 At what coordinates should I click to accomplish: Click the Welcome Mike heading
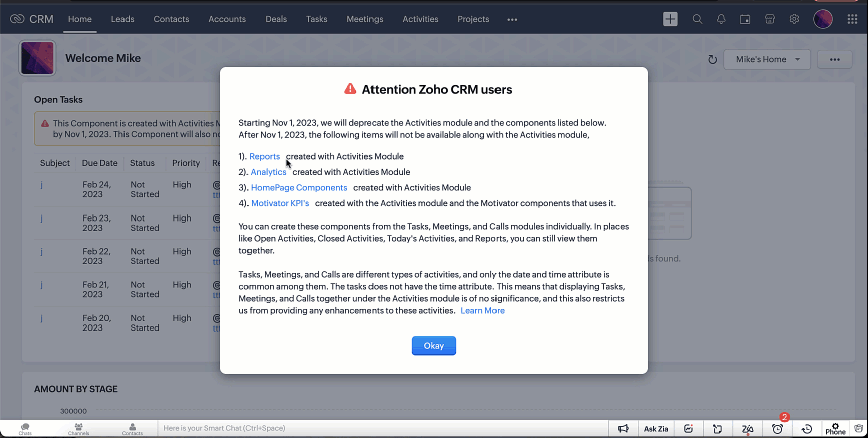coord(103,58)
